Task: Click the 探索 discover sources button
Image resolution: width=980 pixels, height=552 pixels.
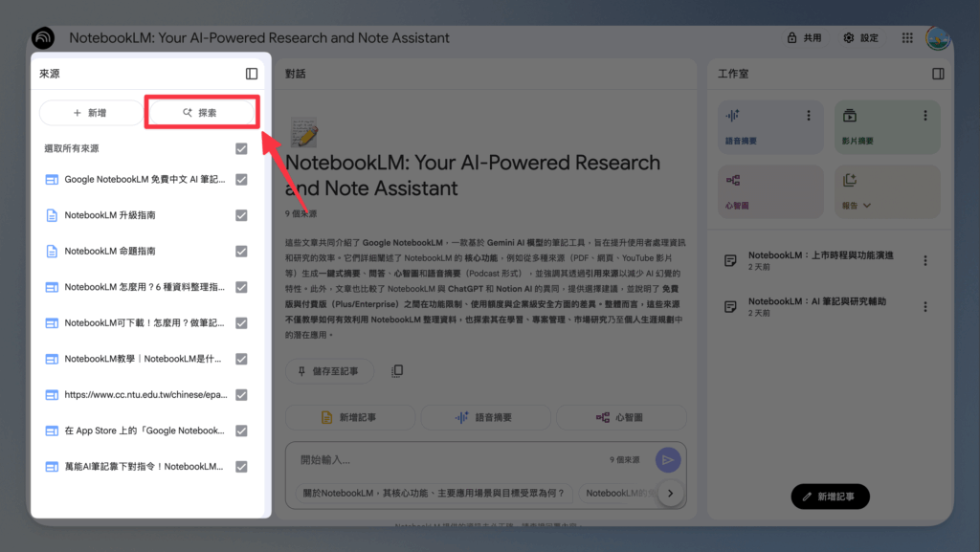Action: click(201, 113)
